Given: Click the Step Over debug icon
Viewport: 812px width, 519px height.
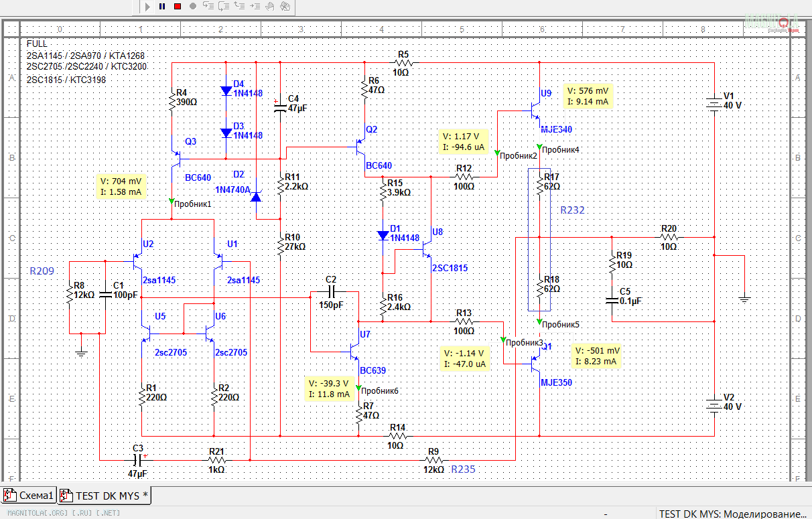Looking at the screenshot, I should point(224,6).
